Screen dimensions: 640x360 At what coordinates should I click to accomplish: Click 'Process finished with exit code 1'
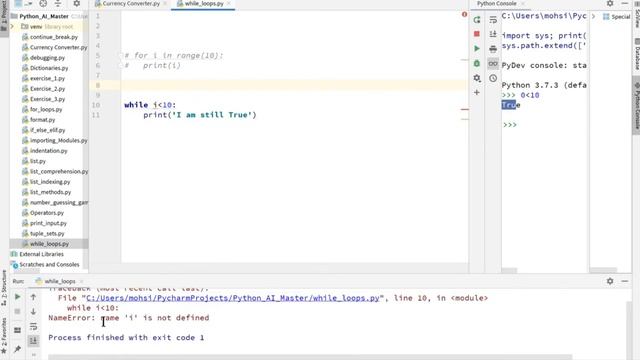tap(126, 338)
